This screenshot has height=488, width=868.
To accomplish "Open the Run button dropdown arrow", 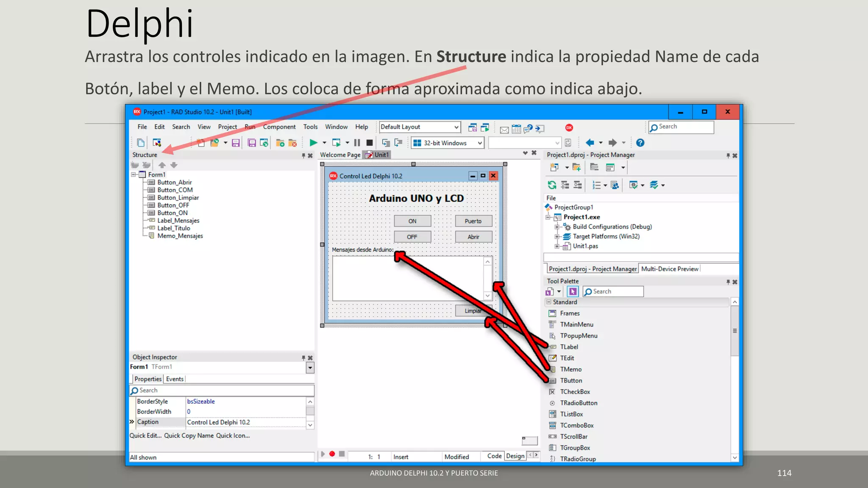I will [x=325, y=143].
